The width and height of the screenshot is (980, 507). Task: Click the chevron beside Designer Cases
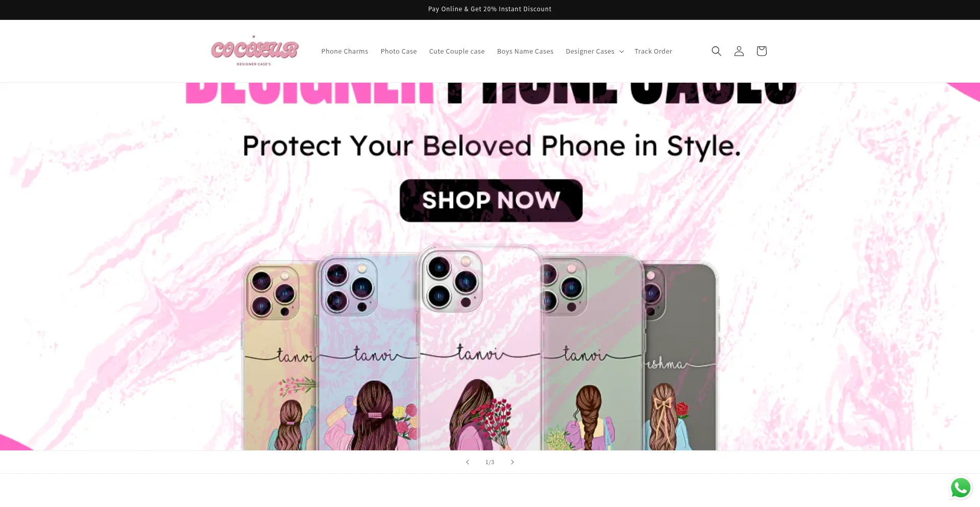(x=621, y=52)
